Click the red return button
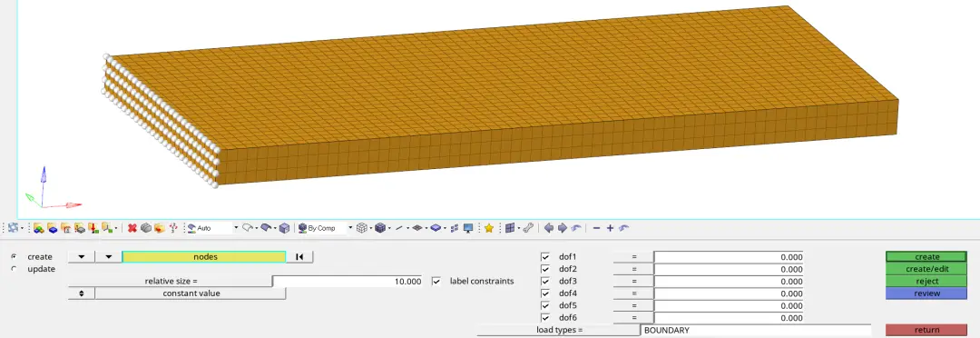Screen dimensions: 980x338 (926, 331)
